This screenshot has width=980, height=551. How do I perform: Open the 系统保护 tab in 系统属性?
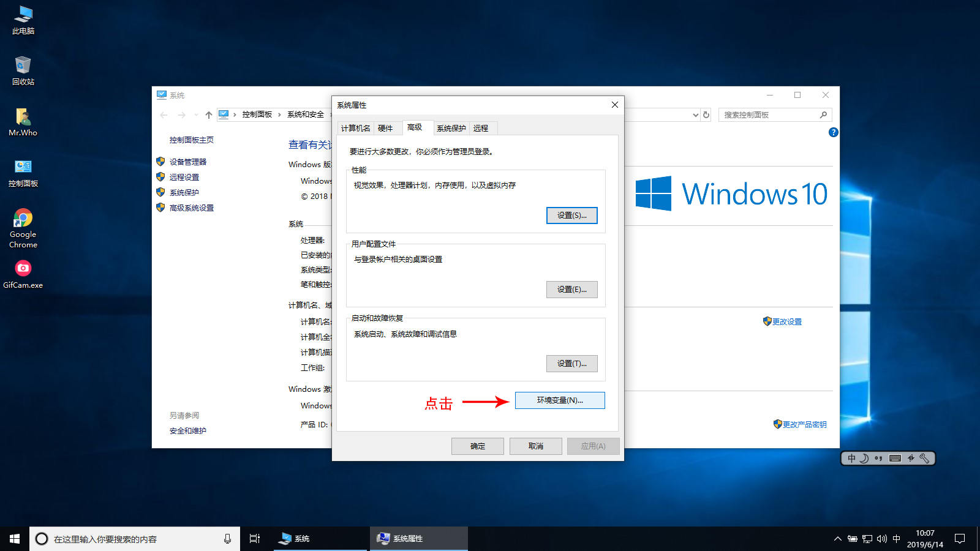(451, 128)
